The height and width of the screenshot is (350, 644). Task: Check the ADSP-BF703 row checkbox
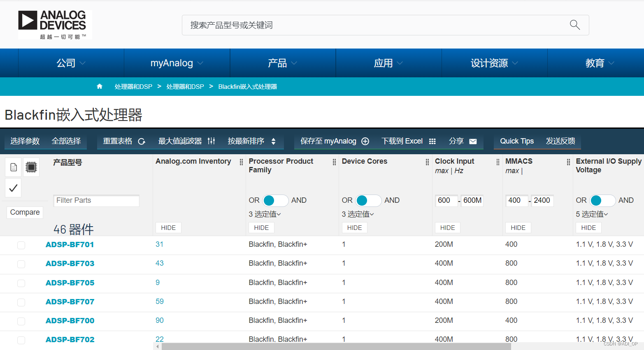[21, 264]
